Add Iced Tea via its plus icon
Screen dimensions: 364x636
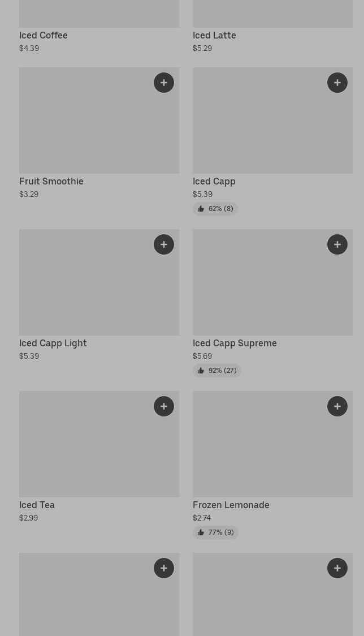click(164, 406)
